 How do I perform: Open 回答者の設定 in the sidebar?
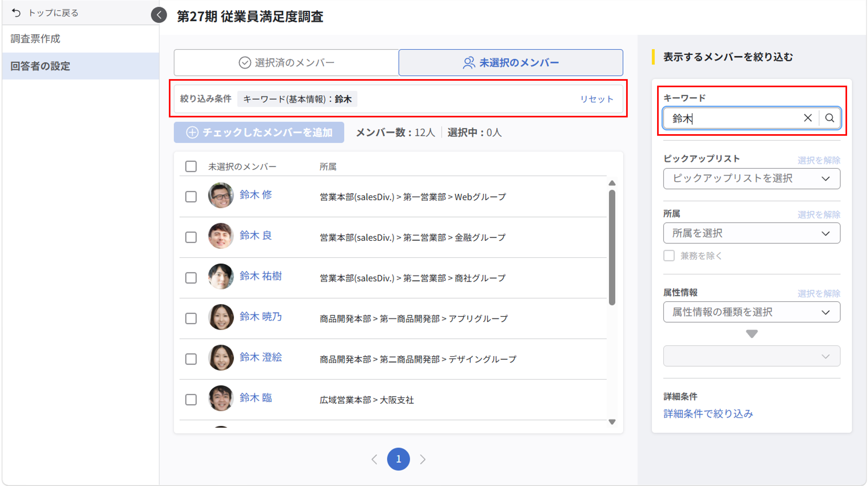[80, 66]
